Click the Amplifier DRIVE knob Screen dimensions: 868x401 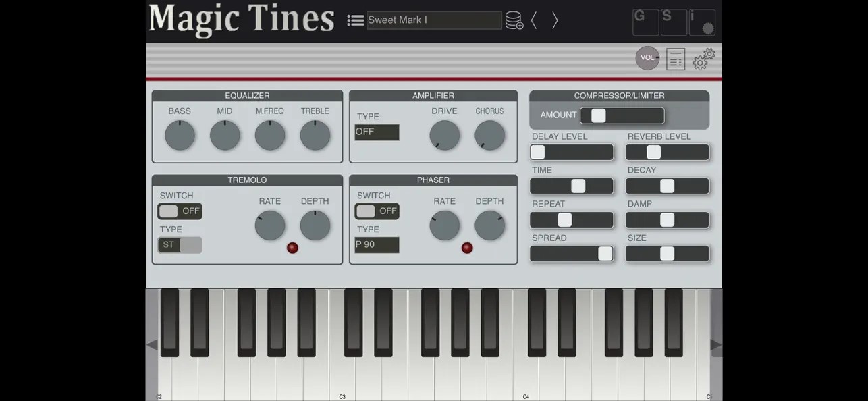(445, 135)
